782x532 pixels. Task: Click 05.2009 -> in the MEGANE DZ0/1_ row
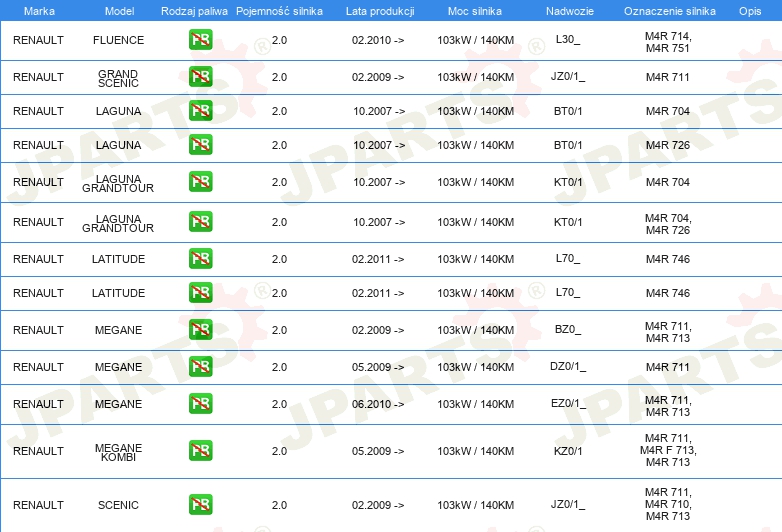(x=378, y=367)
